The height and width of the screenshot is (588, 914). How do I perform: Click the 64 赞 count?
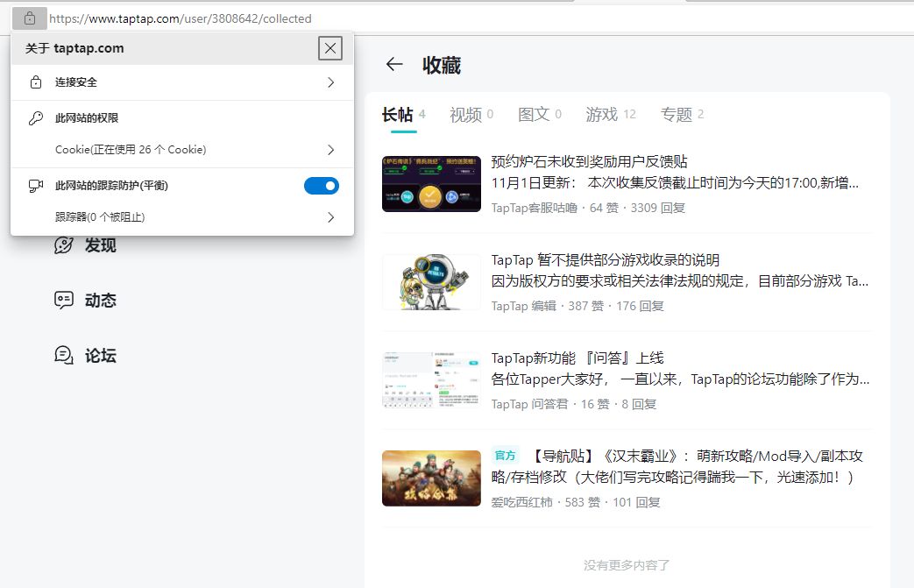(604, 208)
